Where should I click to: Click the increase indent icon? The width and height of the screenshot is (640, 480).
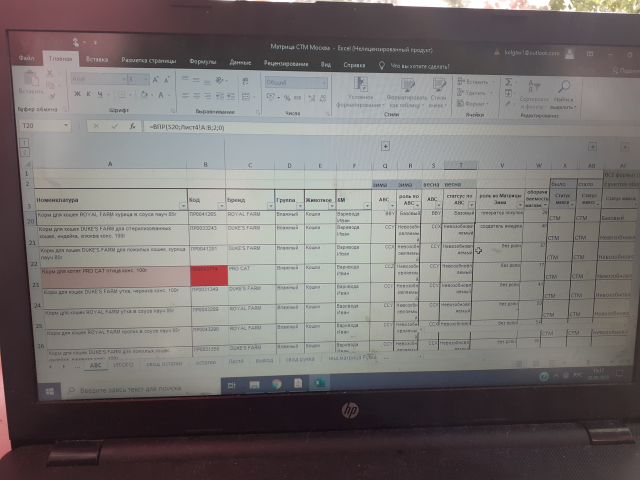coord(231,97)
